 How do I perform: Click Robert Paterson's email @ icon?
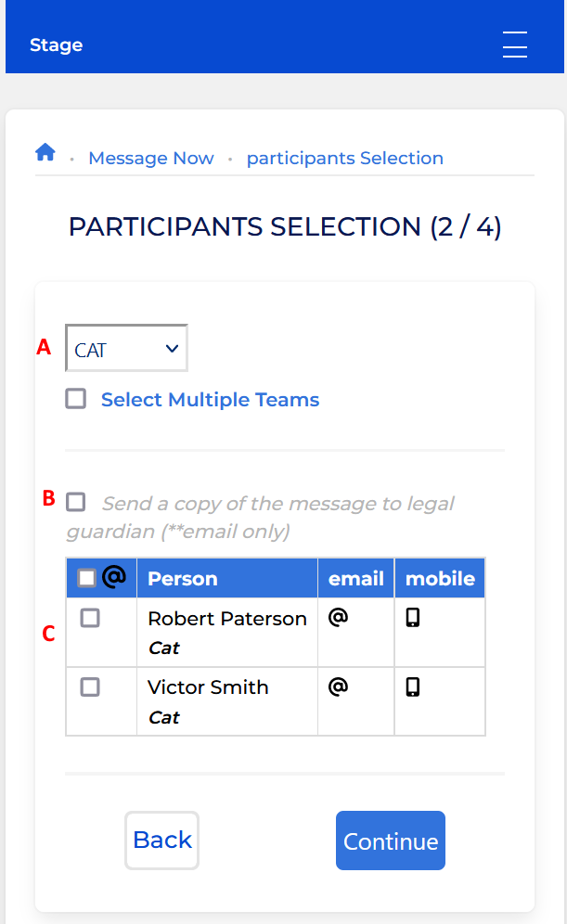[x=339, y=618]
